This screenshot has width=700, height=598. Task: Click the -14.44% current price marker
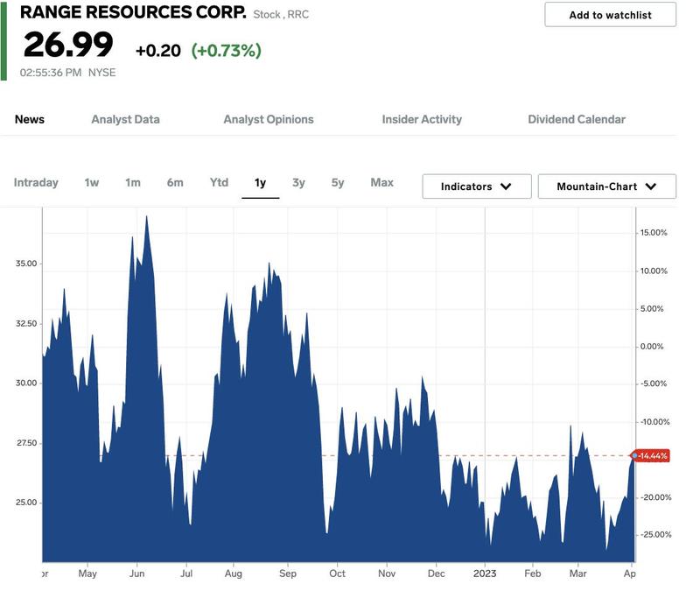point(651,455)
